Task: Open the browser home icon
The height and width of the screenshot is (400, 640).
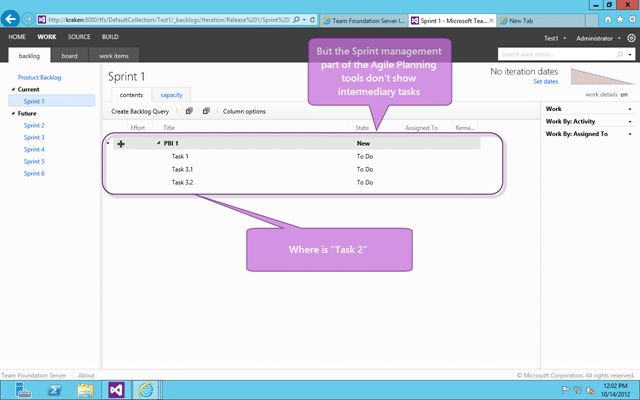Action: point(608,19)
